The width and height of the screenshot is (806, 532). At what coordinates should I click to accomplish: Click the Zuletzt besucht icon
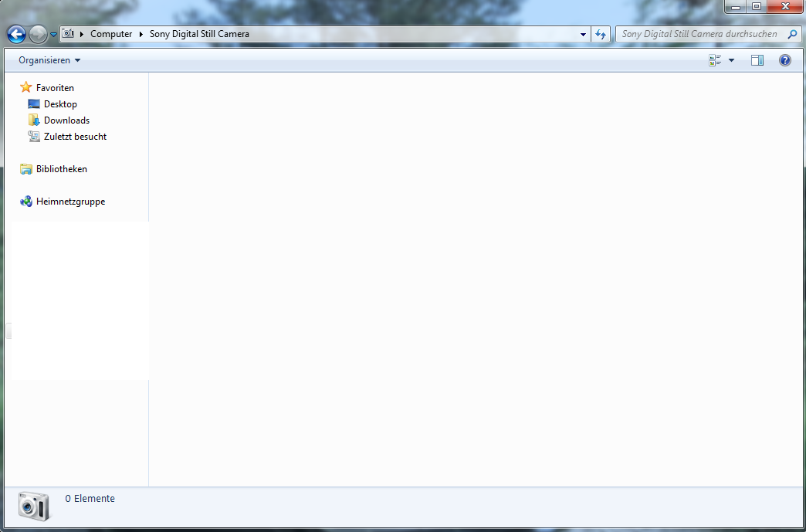click(34, 136)
